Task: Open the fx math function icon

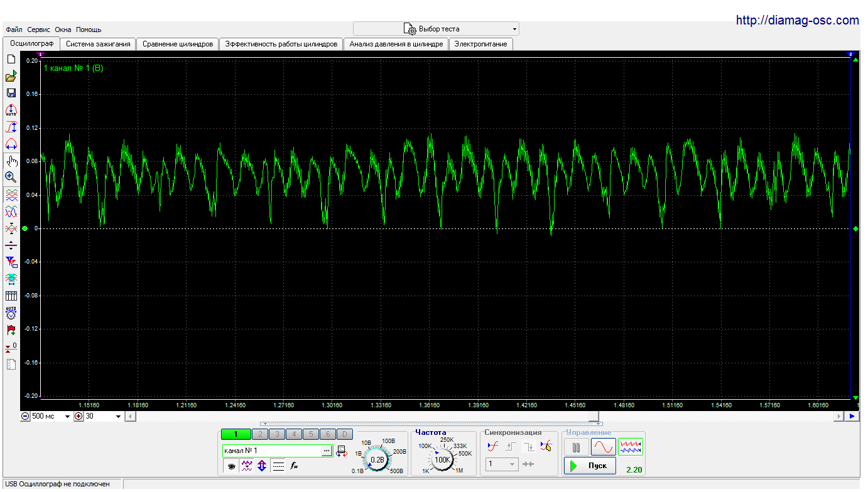Action: click(x=293, y=466)
